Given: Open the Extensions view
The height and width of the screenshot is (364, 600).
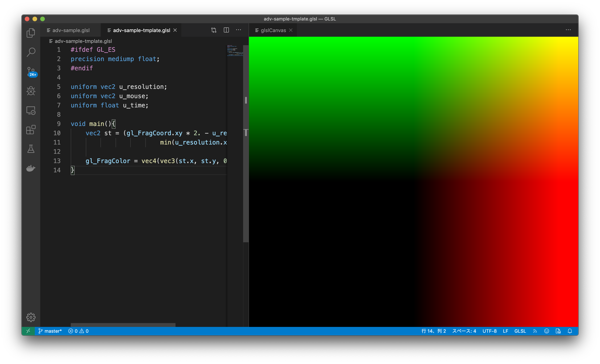Looking at the screenshot, I should pyautogui.click(x=31, y=130).
